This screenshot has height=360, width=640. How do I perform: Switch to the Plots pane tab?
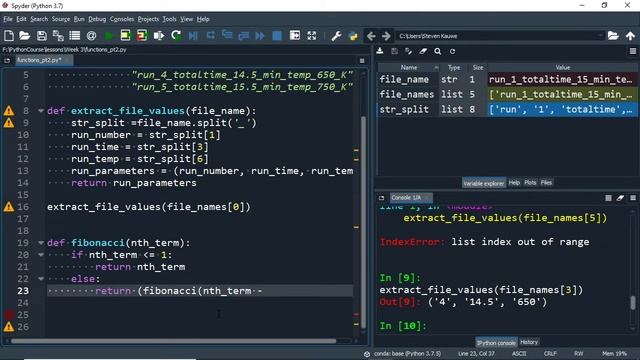530,183
